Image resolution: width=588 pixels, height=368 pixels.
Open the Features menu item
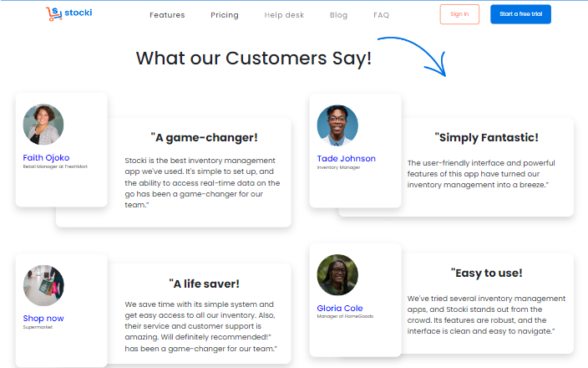(167, 15)
